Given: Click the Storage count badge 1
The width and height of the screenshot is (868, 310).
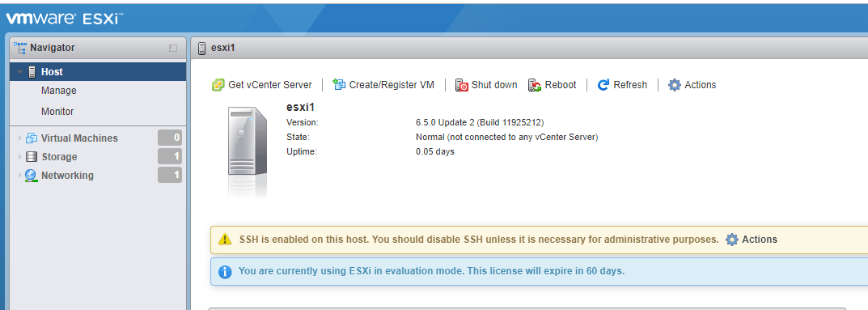Looking at the screenshot, I should (170, 157).
